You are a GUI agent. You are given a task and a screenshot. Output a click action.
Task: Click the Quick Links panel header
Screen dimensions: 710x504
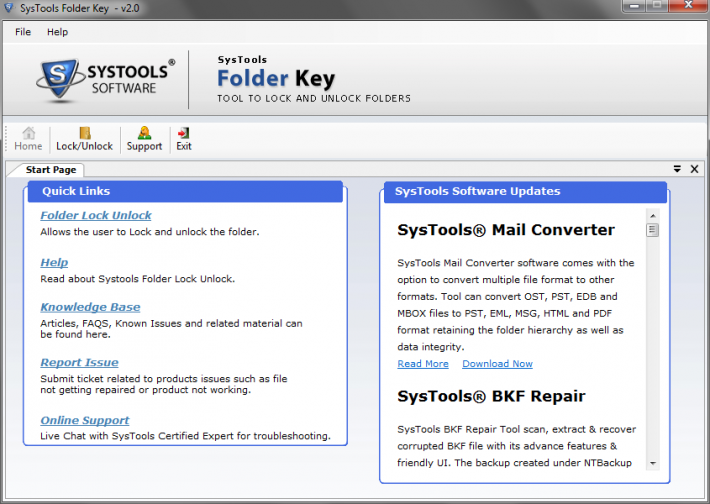click(x=185, y=191)
